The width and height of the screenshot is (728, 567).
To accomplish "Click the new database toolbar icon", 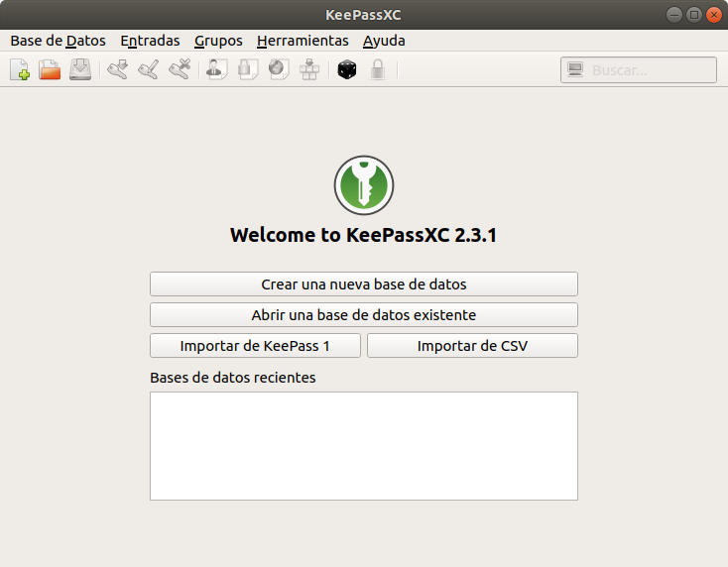I will pyautogui.click(x=20, y=70).
